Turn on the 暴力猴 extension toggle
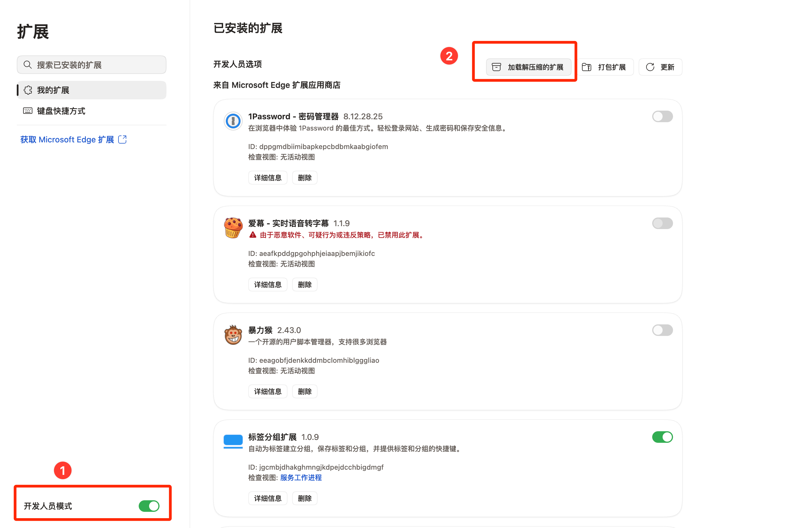The height and width of the screenshot is (528, 812). (x=662, y=330)
